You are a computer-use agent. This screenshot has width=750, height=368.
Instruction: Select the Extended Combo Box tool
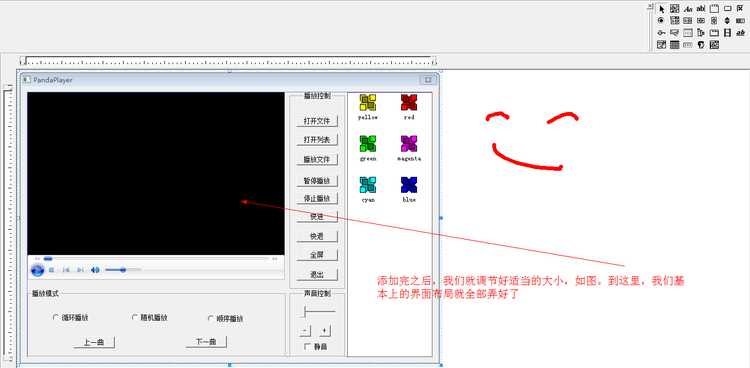(x=714, y=45)
